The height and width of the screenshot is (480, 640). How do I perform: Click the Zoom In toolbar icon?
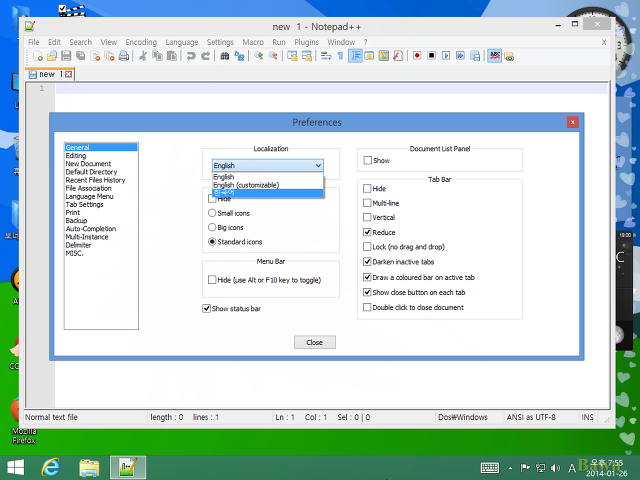coord(258,56)
